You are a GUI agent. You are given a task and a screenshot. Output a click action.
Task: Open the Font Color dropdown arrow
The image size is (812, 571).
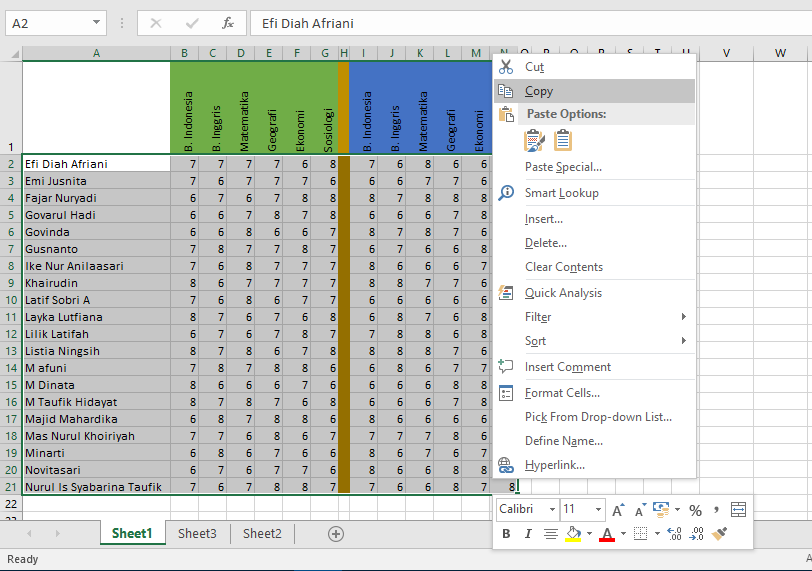(623, 534)
